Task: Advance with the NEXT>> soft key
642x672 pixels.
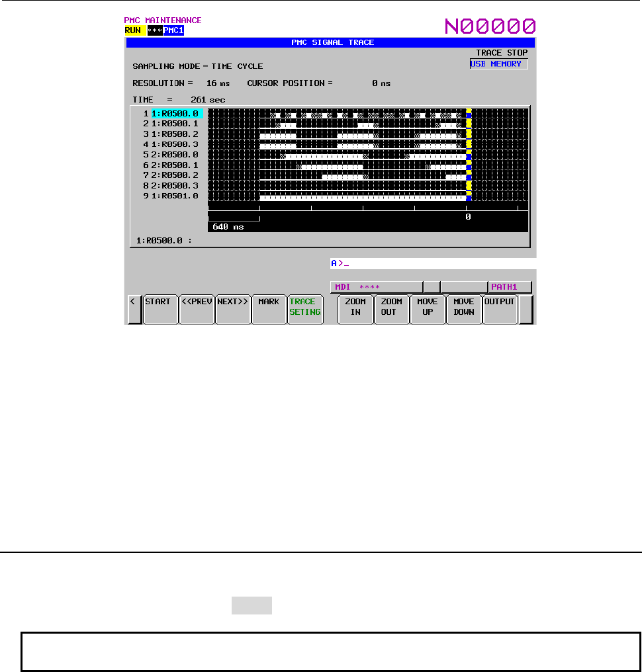Action: [x=233, y=309]
